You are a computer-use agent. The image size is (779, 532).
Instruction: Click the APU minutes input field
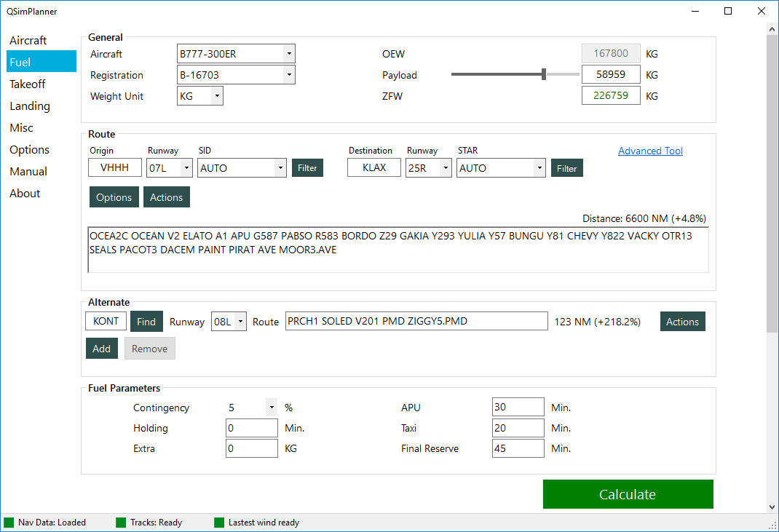(518, 407)
